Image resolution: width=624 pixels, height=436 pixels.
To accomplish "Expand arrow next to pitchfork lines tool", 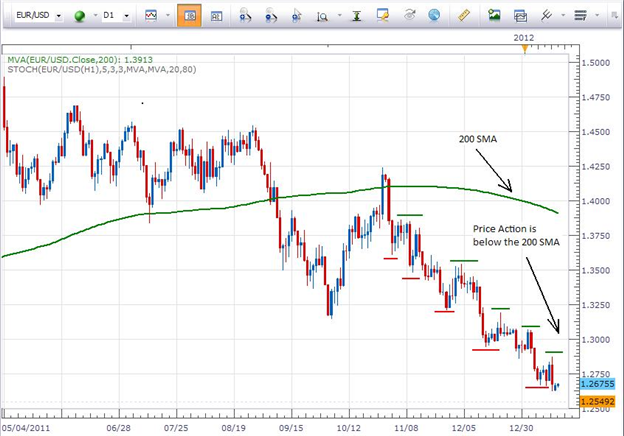I will 563,16.
